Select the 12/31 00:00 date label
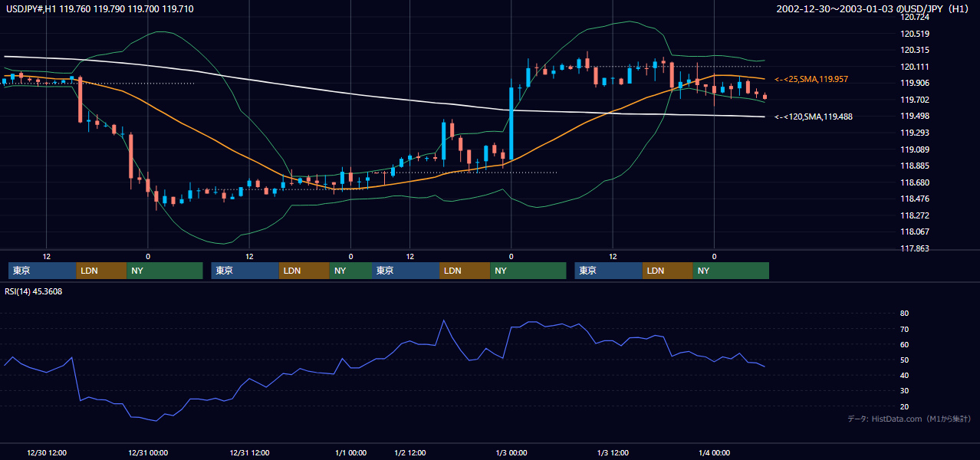 click(x=148, y=453)
